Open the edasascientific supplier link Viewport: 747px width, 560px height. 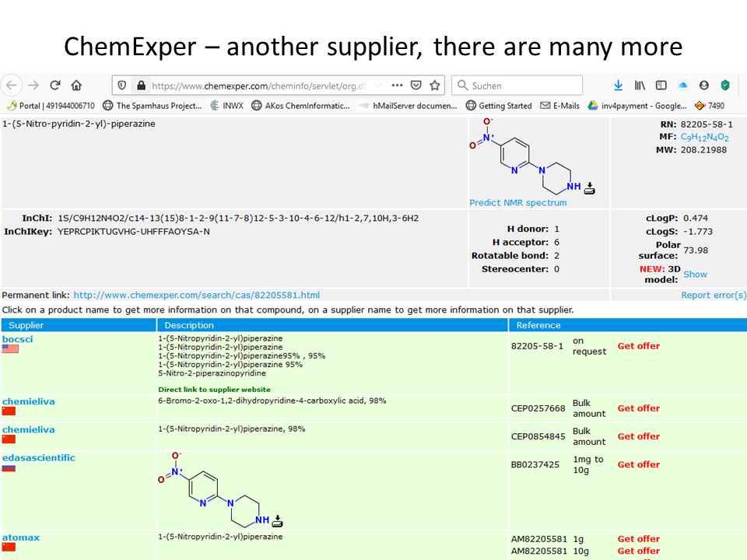click(x=39, y=457)
